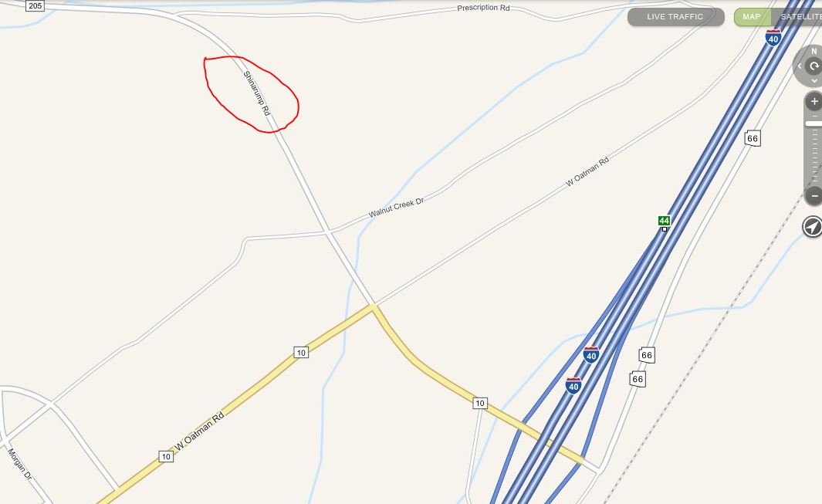Pan the map down with compass chevron
Screen dimensions: 822x504
(x=814, y=81)
